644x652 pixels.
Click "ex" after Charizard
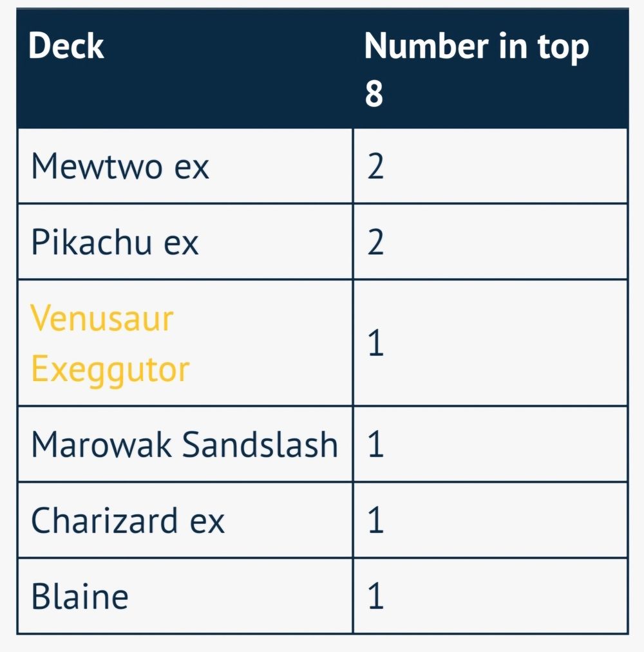point(207,520)
